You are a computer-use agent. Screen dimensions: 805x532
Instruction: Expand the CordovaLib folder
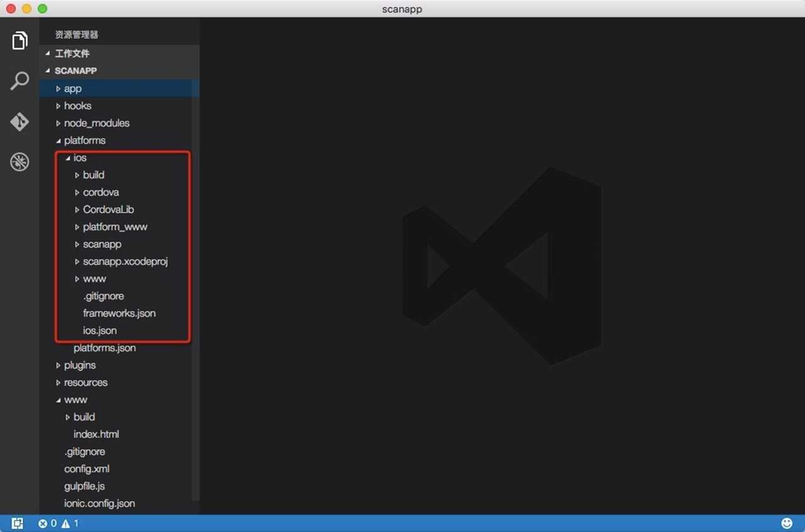[x=119, y=209]
